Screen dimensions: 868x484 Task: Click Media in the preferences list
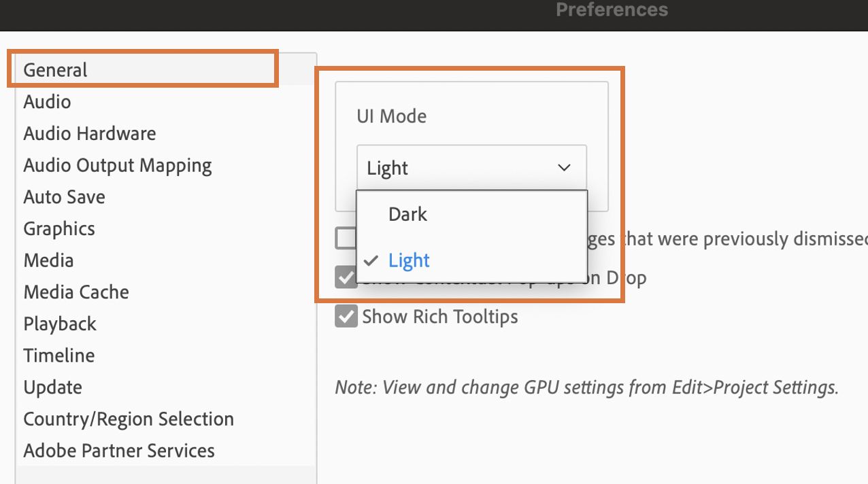tap(48, 260)
